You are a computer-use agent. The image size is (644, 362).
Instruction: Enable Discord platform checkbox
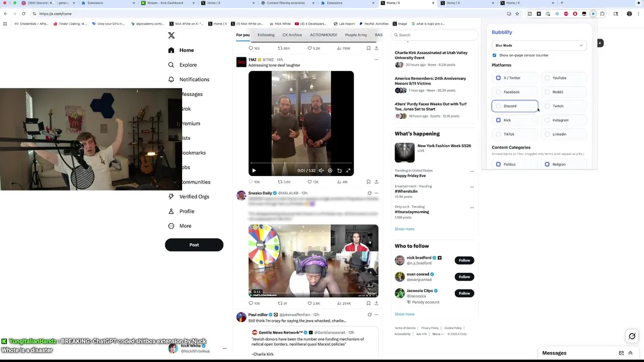[x=498, y=106]
